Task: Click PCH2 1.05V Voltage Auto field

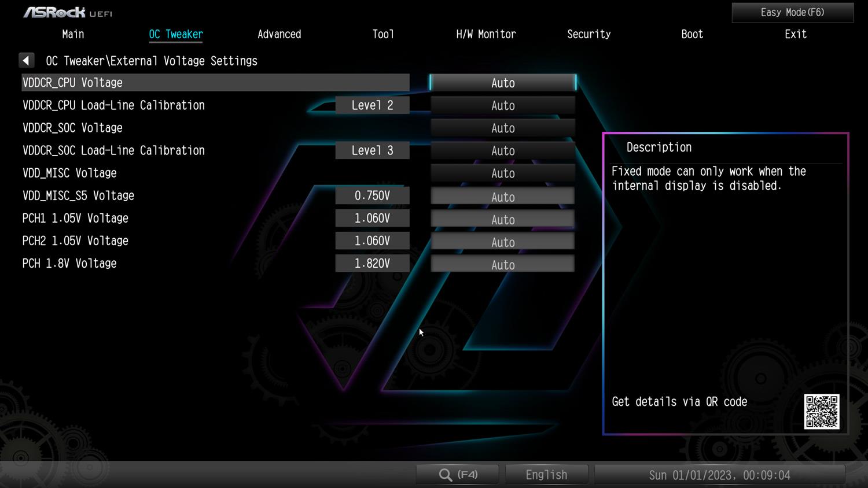Action: (502, 242)
